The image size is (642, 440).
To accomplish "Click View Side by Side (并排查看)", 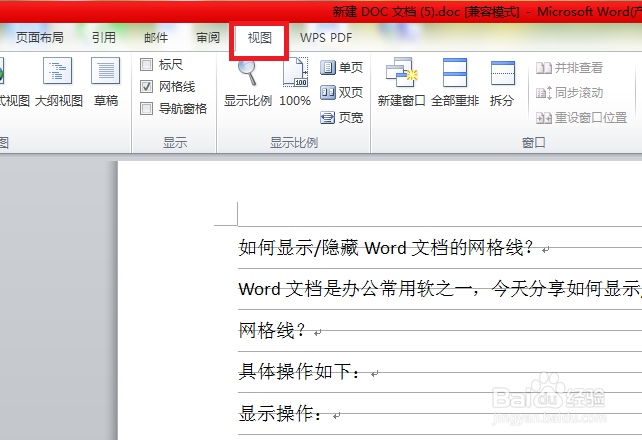I will click(x=570, y=68).
